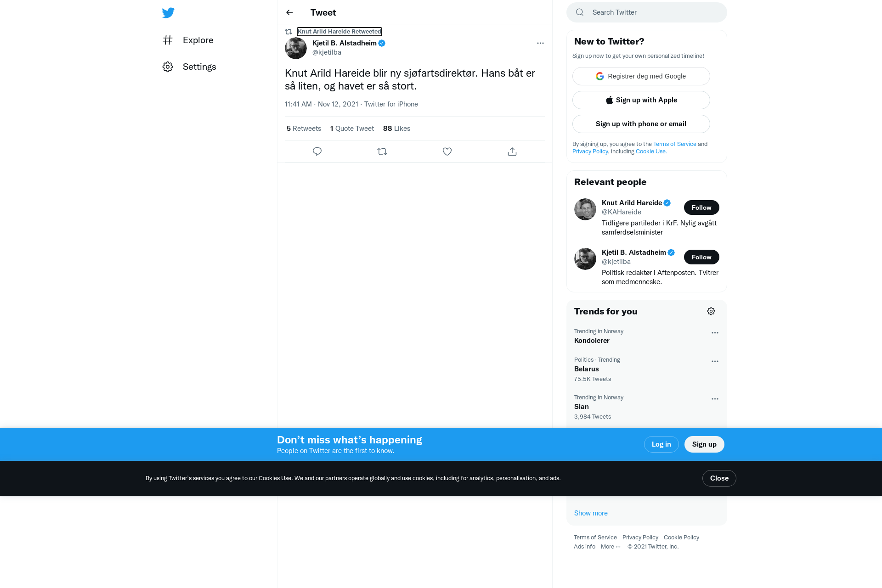Sign up with Apple
The height and width of the screenshot is (588, 882).
[641, 100]
